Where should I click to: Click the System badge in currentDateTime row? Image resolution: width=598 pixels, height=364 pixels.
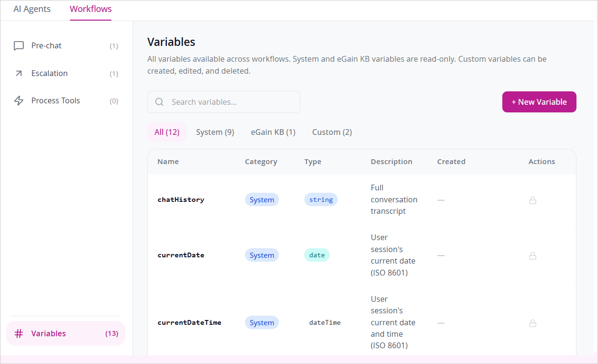pyautogui.click(x=262, y=322)
